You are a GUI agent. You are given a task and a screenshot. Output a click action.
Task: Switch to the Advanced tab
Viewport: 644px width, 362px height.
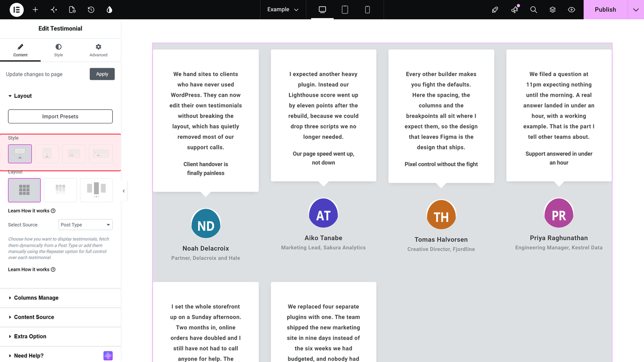click(98, 50)
